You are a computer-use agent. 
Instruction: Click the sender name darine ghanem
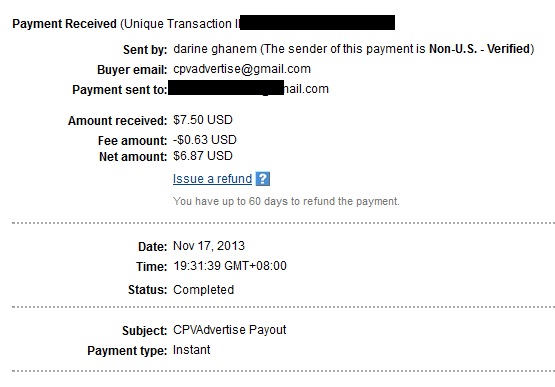pos(215,49)
